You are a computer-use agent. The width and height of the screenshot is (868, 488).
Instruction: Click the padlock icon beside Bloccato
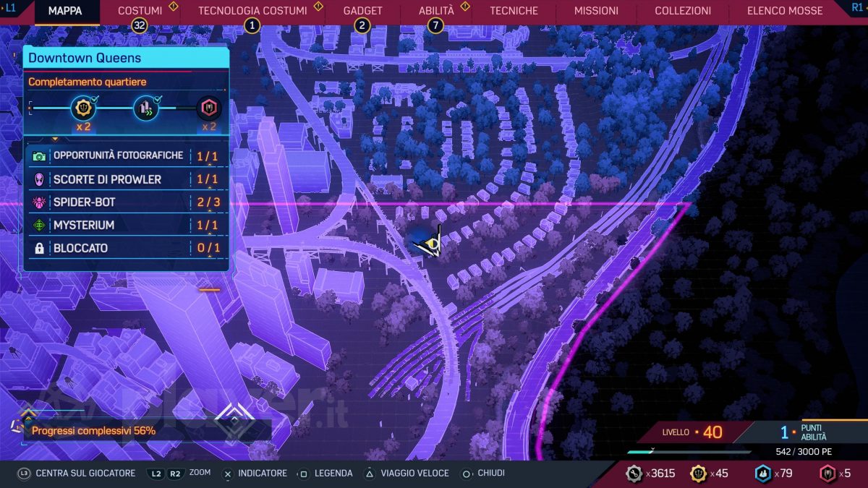(39, 249)
